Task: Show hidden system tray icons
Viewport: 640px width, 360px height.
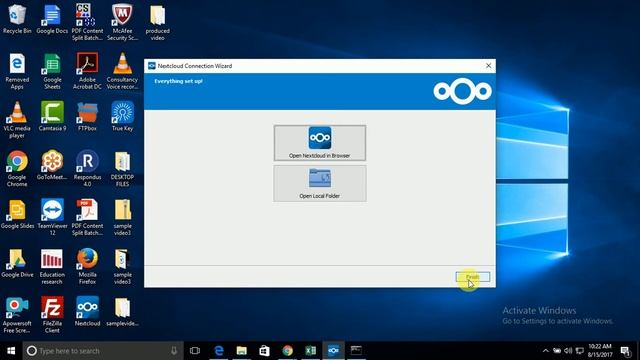Action: click(545, 351)
